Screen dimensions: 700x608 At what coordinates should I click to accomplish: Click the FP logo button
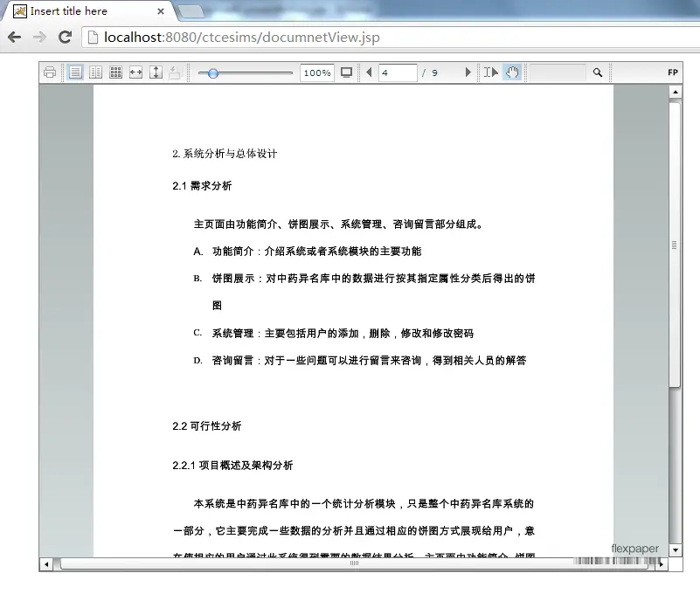coord(673,73)
